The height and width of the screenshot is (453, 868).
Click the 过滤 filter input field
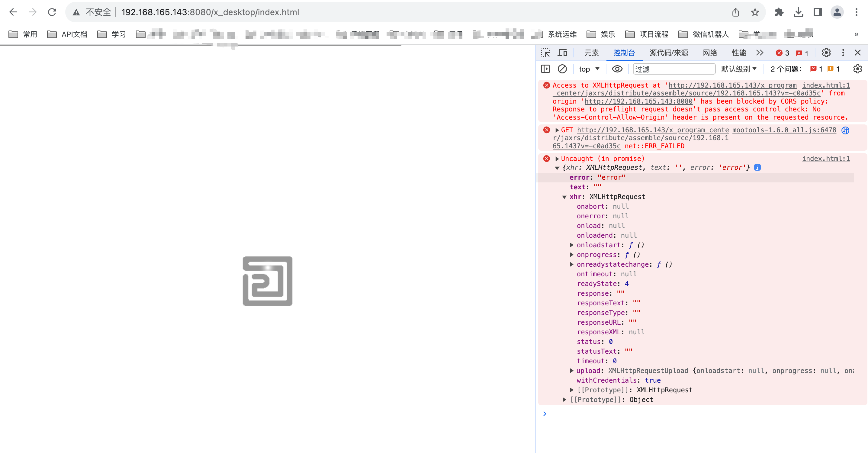[x=674, y=69]
